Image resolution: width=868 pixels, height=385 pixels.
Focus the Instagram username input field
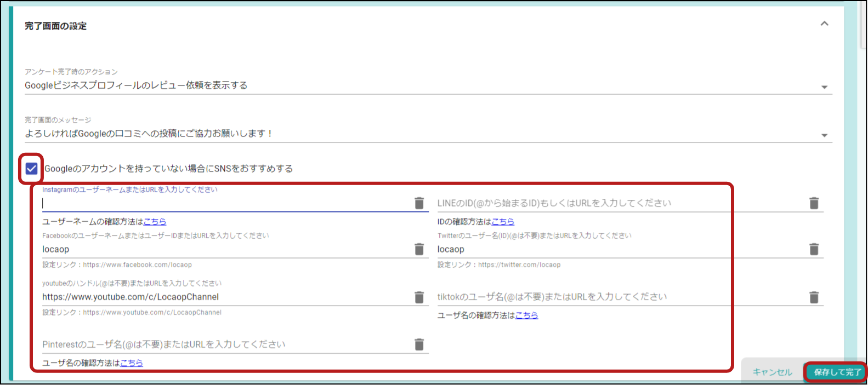227,203
